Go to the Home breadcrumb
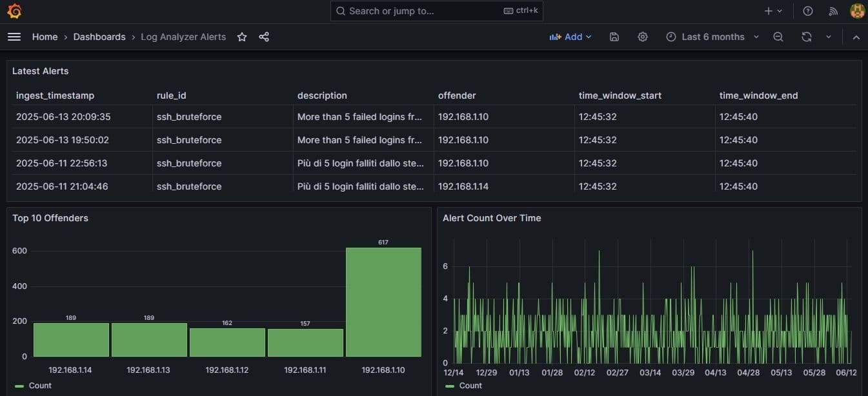Image resolution: width=868 pixels, height=396 pixels. 45,37
